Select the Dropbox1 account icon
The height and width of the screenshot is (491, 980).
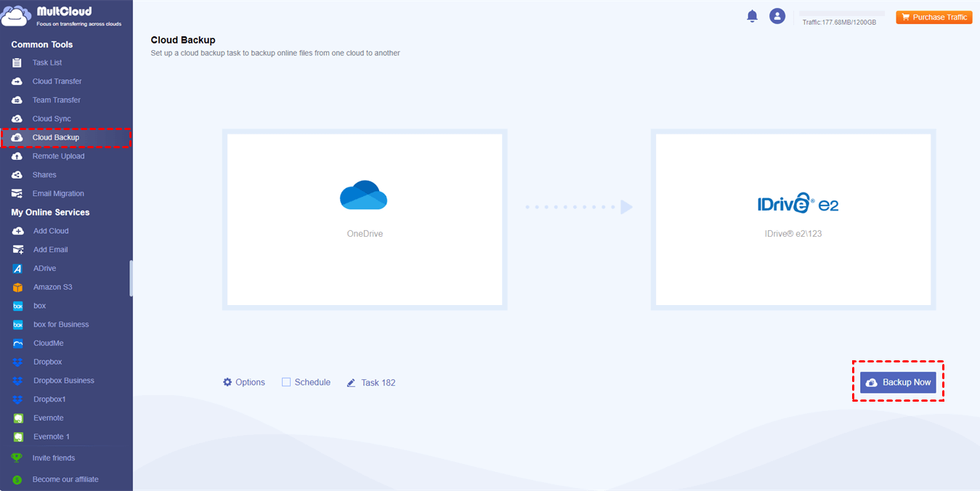click(x=18, y=399)
